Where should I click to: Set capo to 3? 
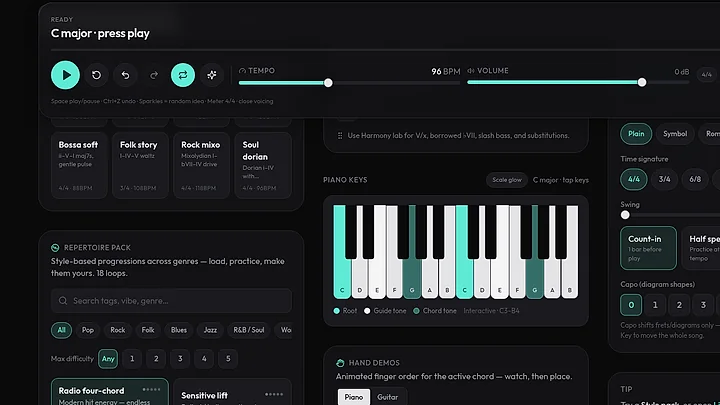[703, 305]
